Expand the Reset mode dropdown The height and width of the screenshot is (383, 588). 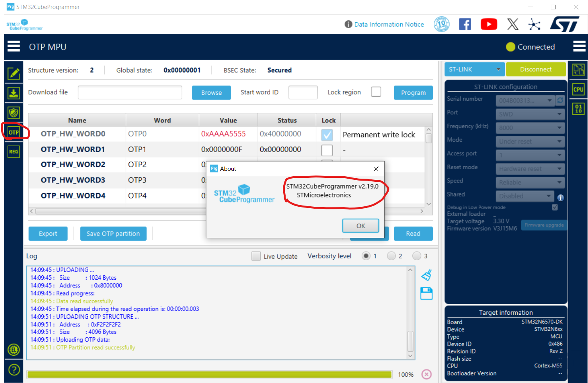point(530,169)
